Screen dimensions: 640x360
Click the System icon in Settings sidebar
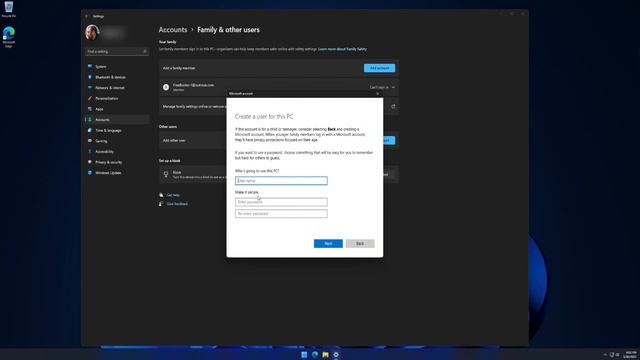point(90,66)
